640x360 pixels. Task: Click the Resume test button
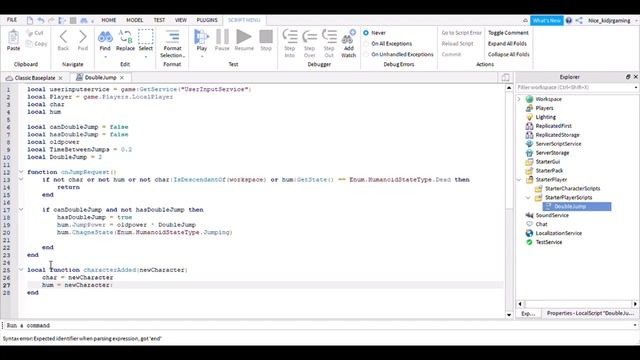click(x=244, y=37)
